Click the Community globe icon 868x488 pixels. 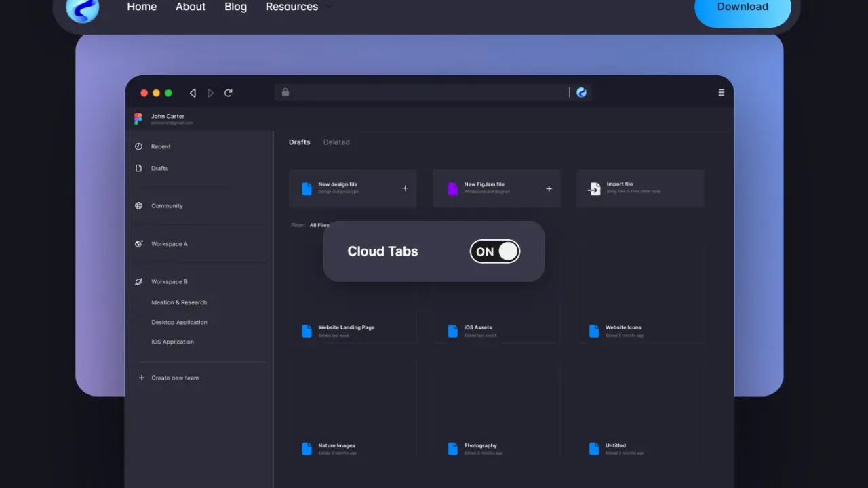pyautogui.click(x=138, y=206)
